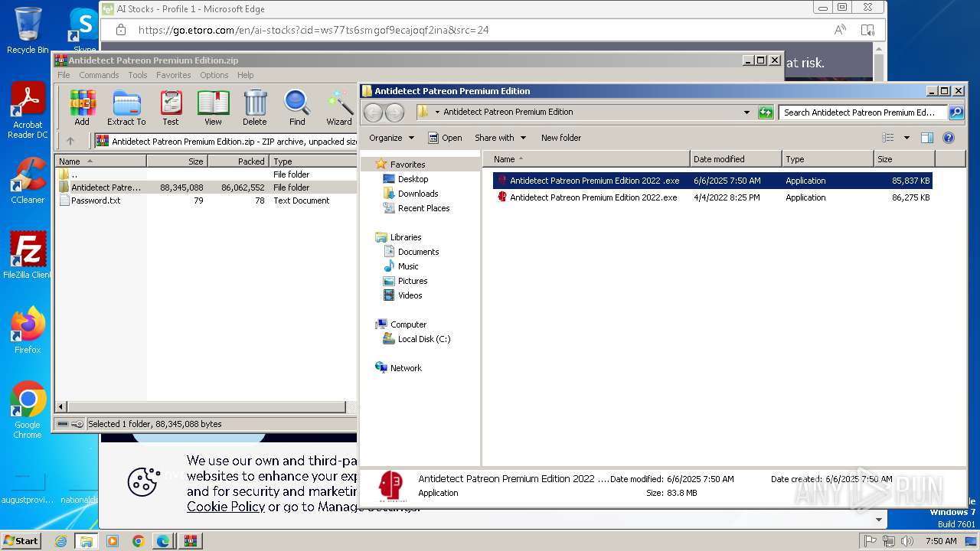Click the Chrome icon in the taskbar
Screen dimensions: 980x551
click(138, 541)
